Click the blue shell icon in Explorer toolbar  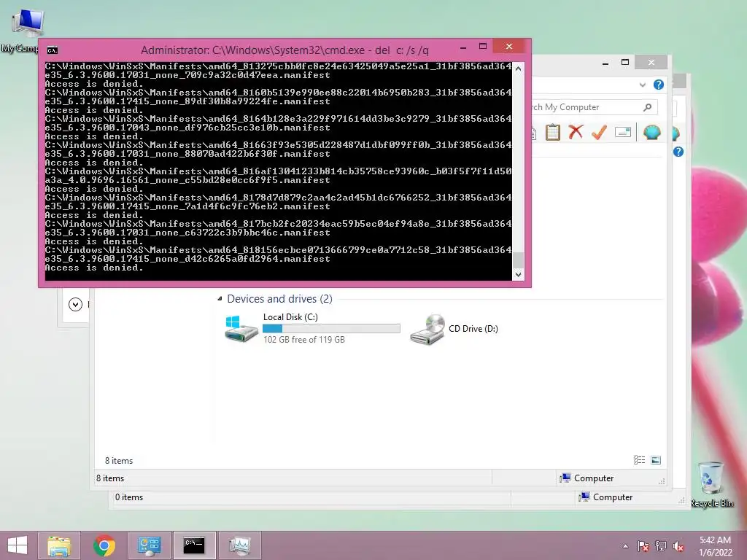651,132
